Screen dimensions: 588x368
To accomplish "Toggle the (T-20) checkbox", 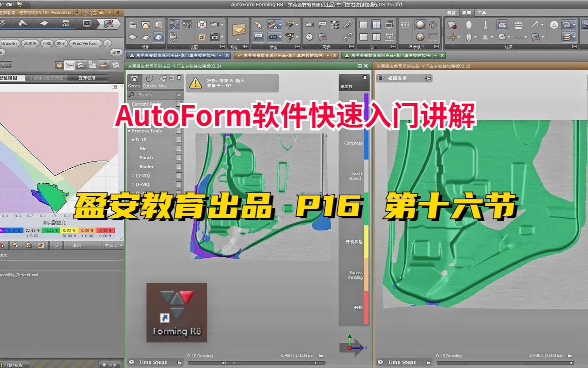I will [179, 175].
